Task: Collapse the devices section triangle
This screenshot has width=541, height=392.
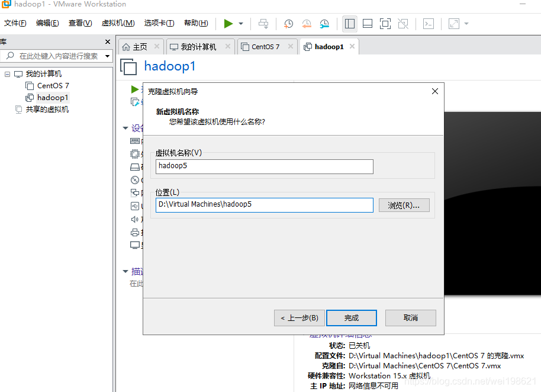Action: 125,128
